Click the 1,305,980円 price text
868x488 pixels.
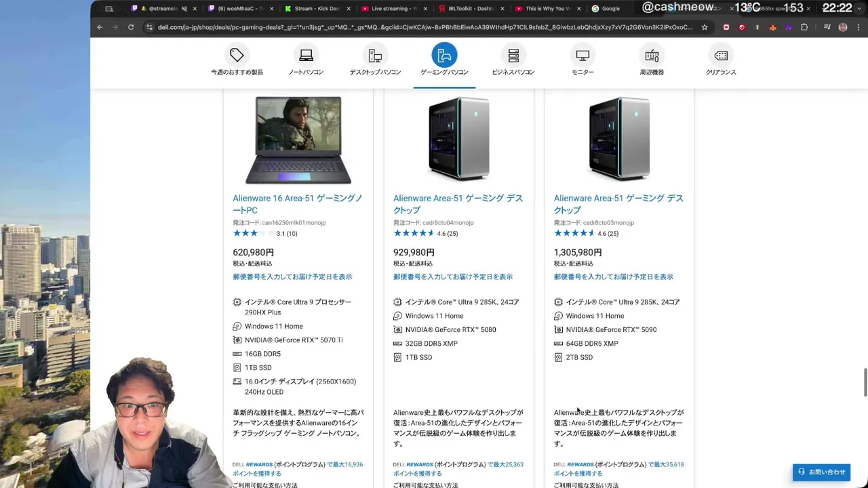coord(578,252)
